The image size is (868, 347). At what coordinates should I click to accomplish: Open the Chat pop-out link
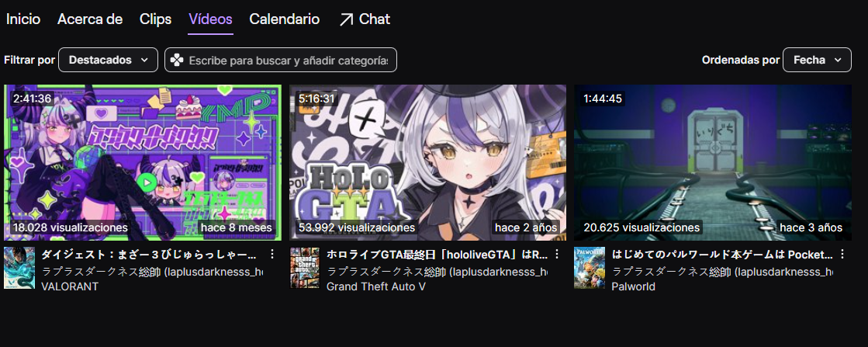365,19
